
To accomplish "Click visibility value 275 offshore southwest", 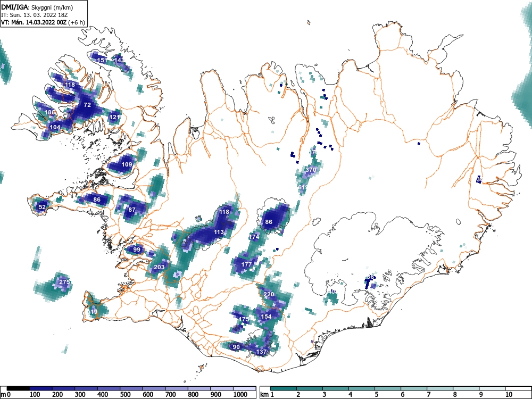I will (64, 282).
